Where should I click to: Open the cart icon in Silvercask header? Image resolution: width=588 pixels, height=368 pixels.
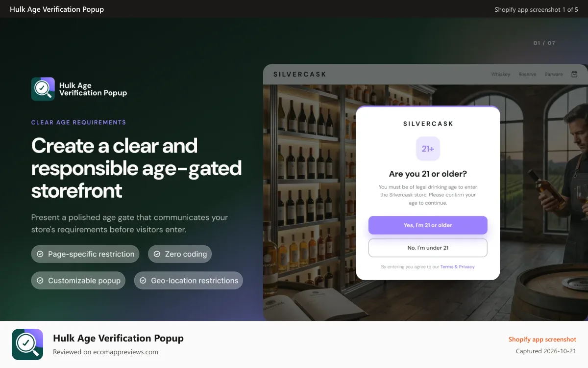[x=574, y=74]
